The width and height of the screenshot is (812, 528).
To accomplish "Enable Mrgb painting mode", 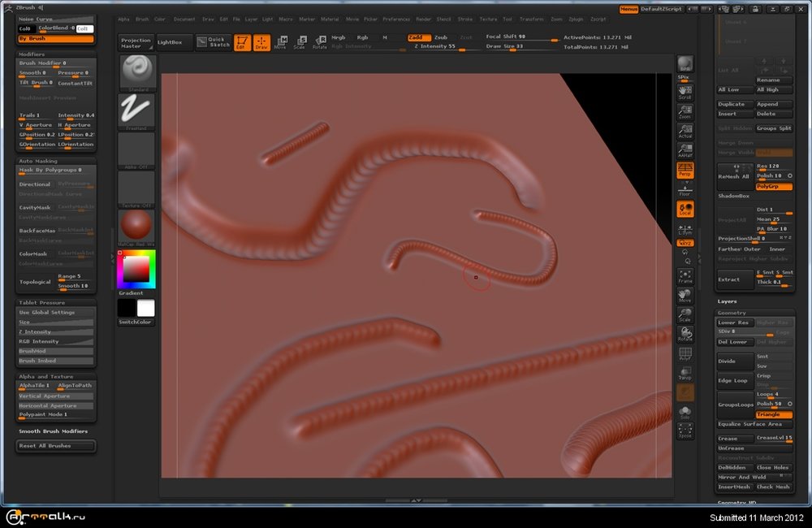I will tap(339, 37).
